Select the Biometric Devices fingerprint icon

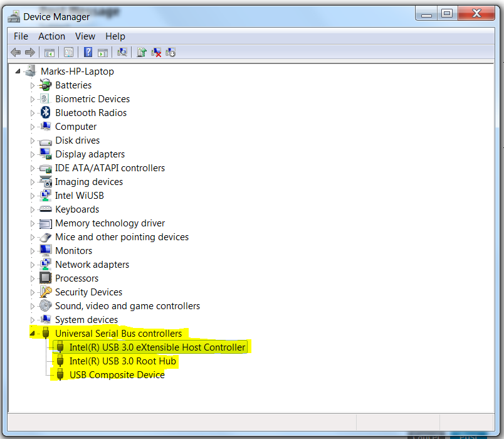[45, 98]
